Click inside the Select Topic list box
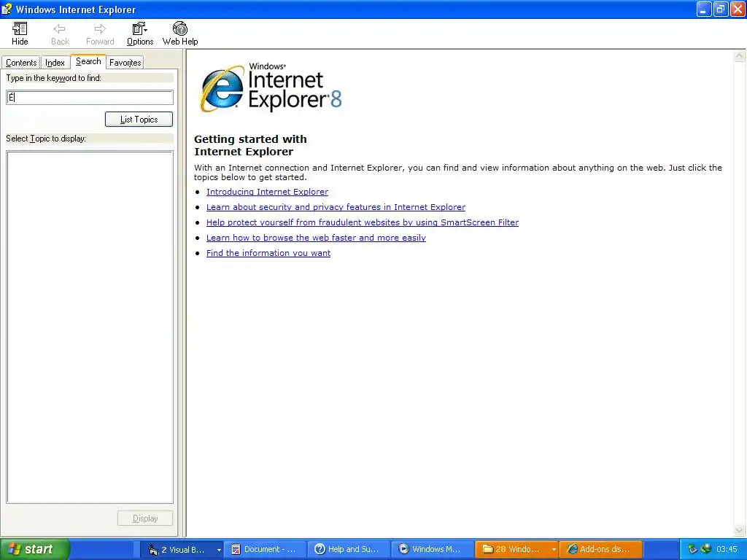 (90, 327)
